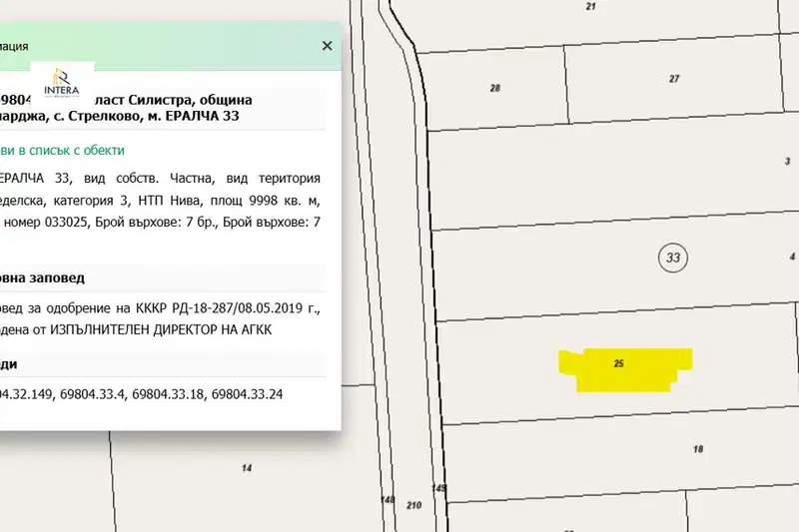Click neighbor identifier 69804.33.18

pyautogui.click(x=168, y=394)
